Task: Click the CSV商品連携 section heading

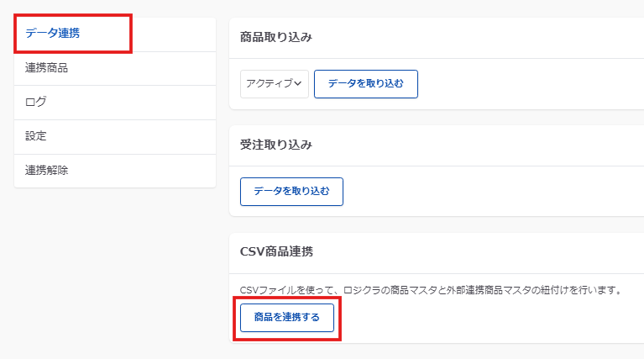Action: 276,252
